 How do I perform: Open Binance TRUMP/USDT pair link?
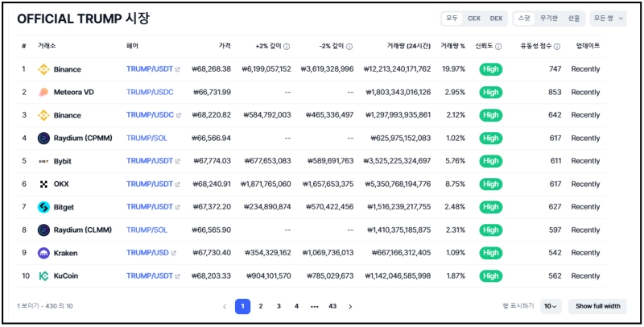150,69
